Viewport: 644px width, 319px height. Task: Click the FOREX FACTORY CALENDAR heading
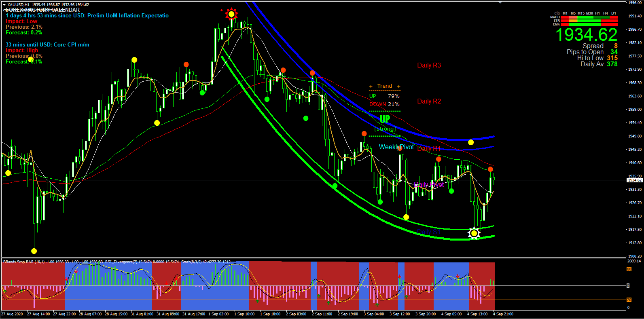(x=42, y=10)
